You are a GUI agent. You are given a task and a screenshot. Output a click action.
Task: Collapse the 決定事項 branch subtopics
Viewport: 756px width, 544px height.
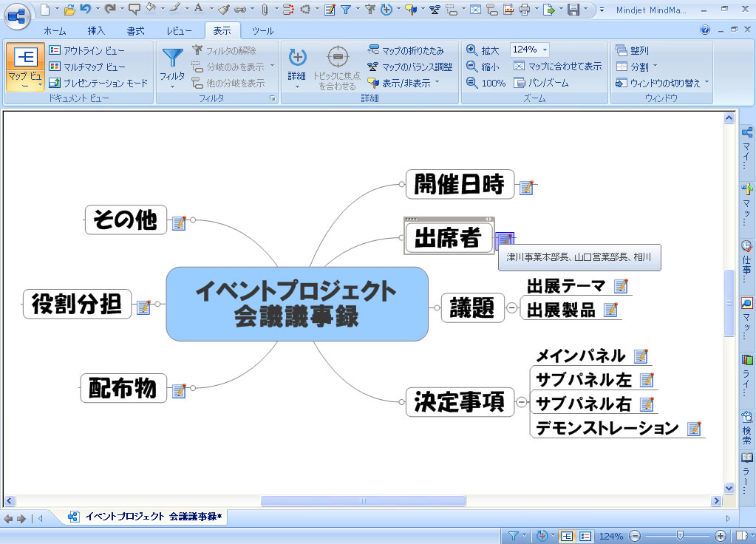pos(522,402)
